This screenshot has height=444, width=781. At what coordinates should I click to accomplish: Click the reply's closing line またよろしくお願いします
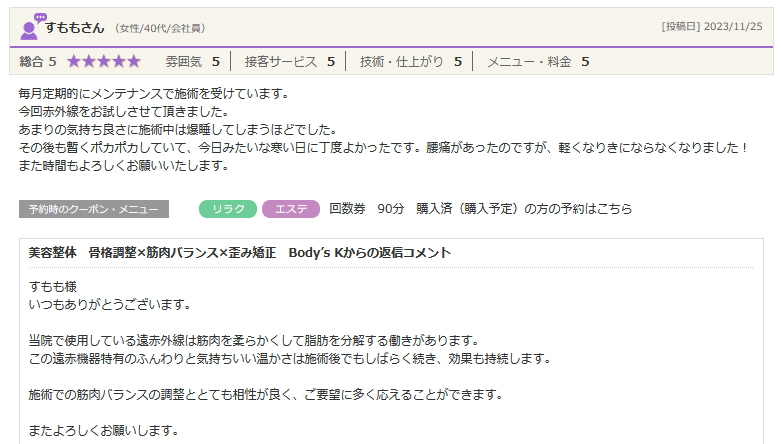coord(104,431)
